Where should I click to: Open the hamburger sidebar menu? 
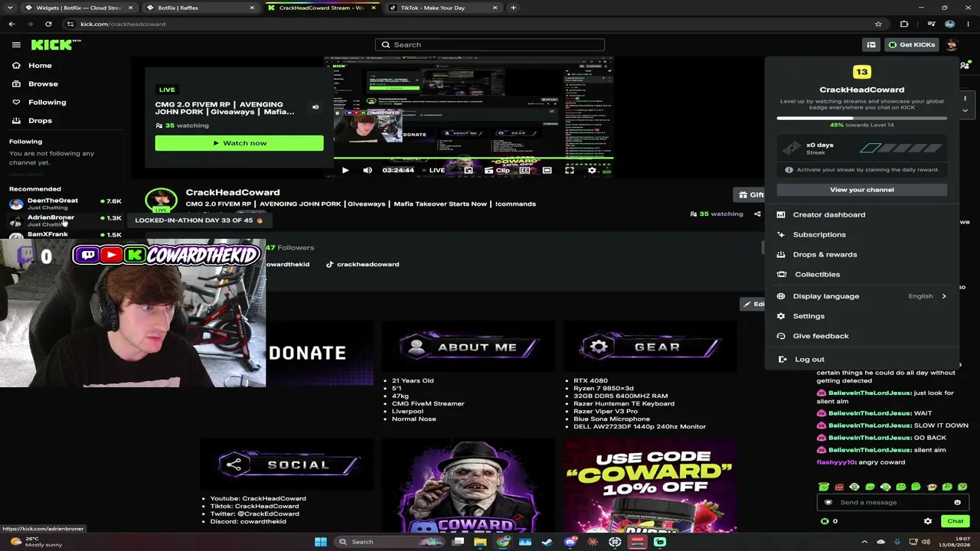[x=16, y=44]
